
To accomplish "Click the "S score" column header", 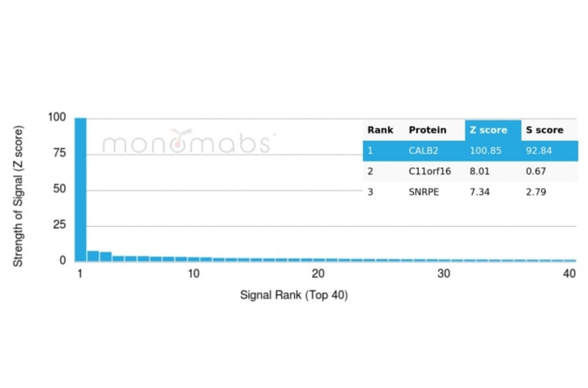I will tap(544, 130).
